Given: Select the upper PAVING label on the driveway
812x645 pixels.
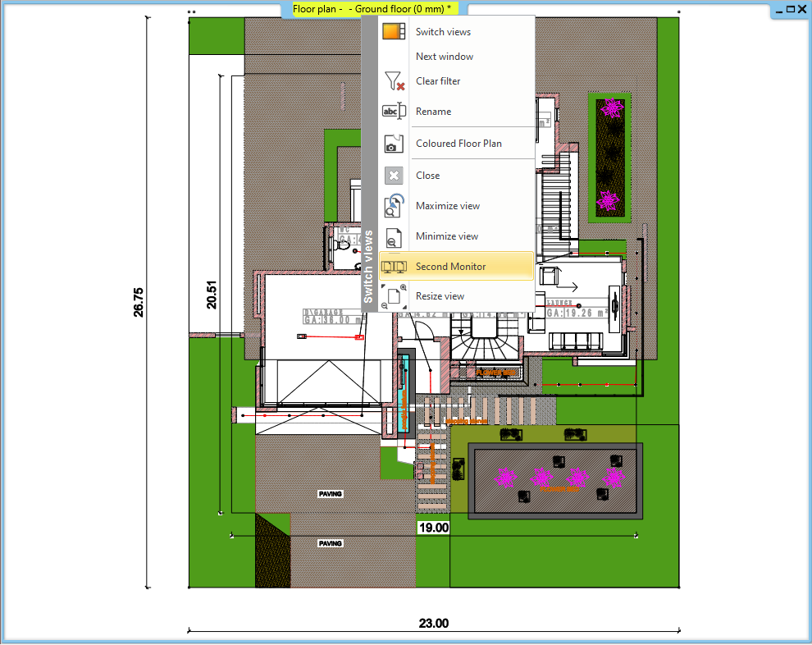Looking at the screenshot, I should pos(331,494).
